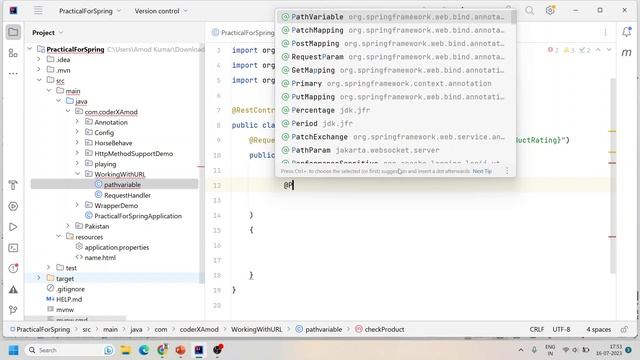The image size is (640, 360).
Task: Collapse the src folder
Action: pyautogui.click(x=39, y=80)
